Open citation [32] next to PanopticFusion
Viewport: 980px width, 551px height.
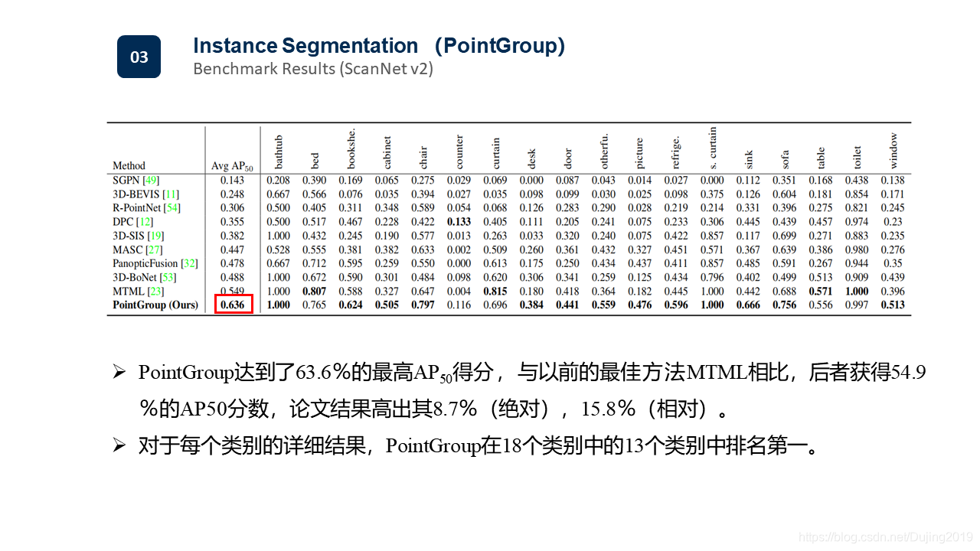[x=190, y=263]
